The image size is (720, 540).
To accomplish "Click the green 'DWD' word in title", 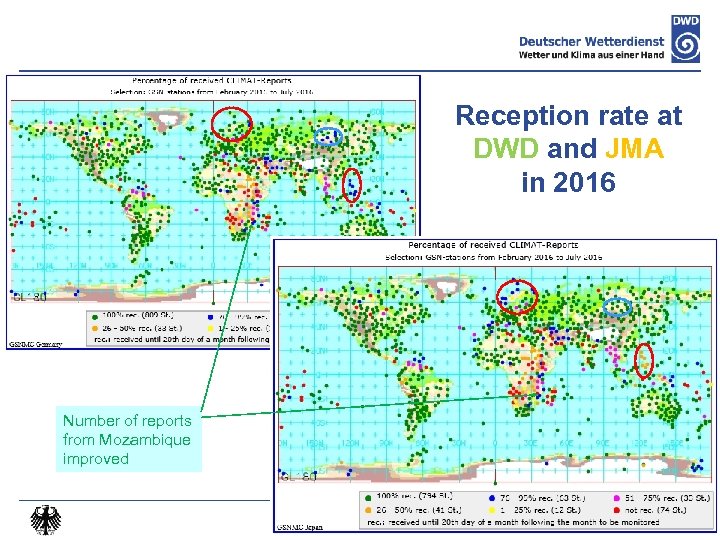I will click(506, 148).
